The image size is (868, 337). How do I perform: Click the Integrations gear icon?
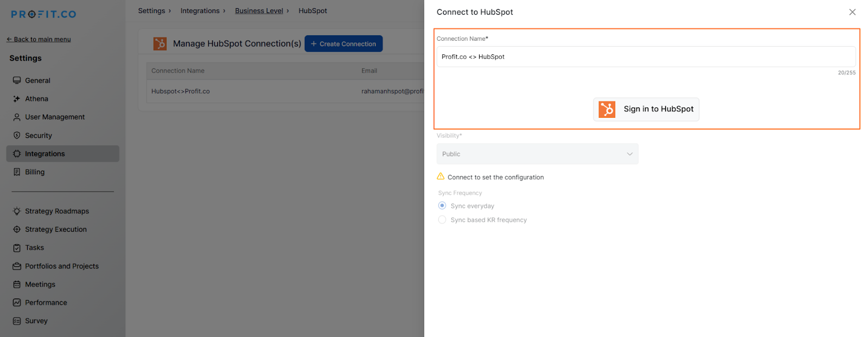point(17,154)
